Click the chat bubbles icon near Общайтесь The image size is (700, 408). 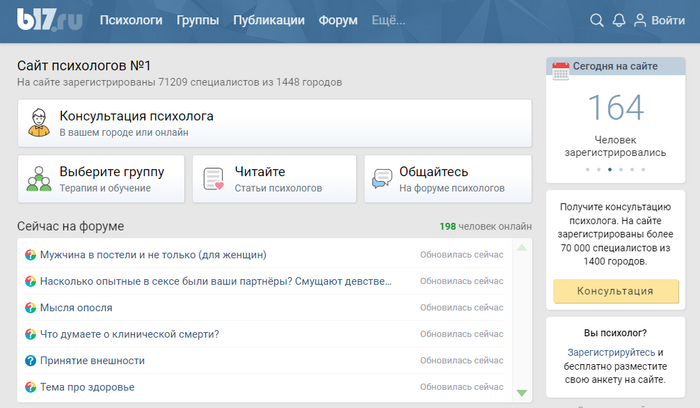click(x=381, y=179)
